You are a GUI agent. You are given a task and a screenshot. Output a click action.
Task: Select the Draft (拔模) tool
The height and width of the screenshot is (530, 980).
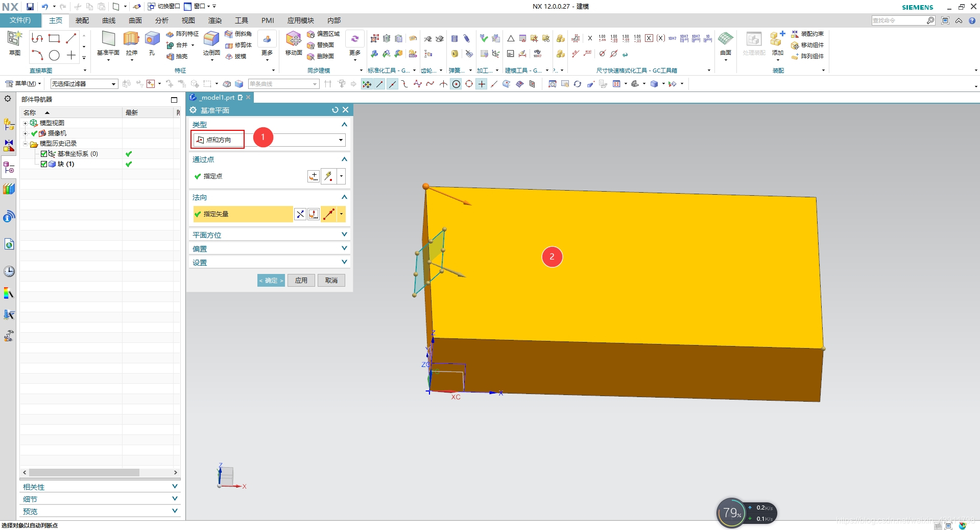pyautogui.click(x=236, y=56)
